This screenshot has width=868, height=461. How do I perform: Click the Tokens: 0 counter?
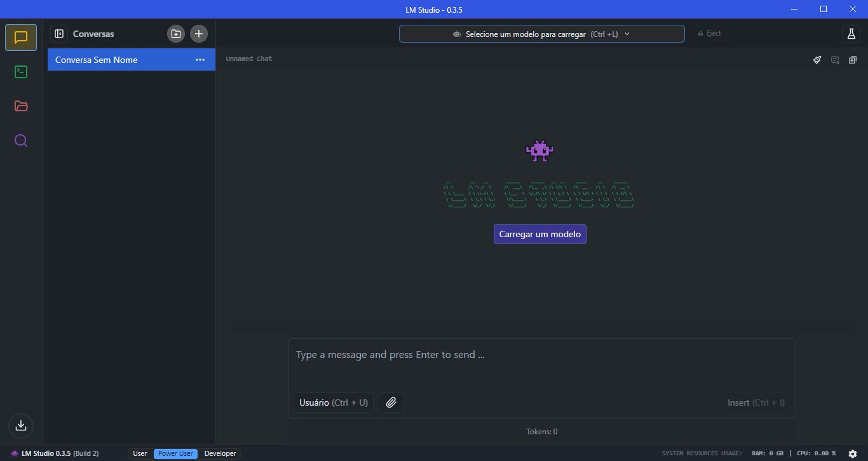(x=541, y=432)
